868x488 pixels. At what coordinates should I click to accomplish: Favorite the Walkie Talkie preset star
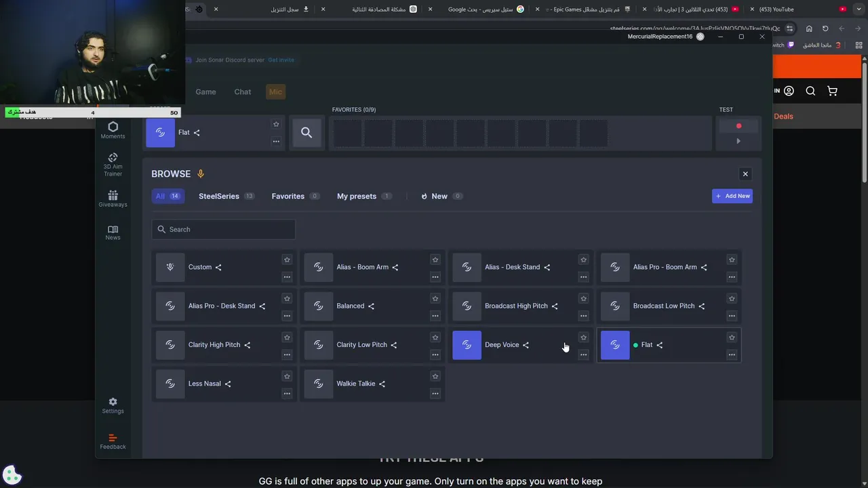[x=435, y=376]
